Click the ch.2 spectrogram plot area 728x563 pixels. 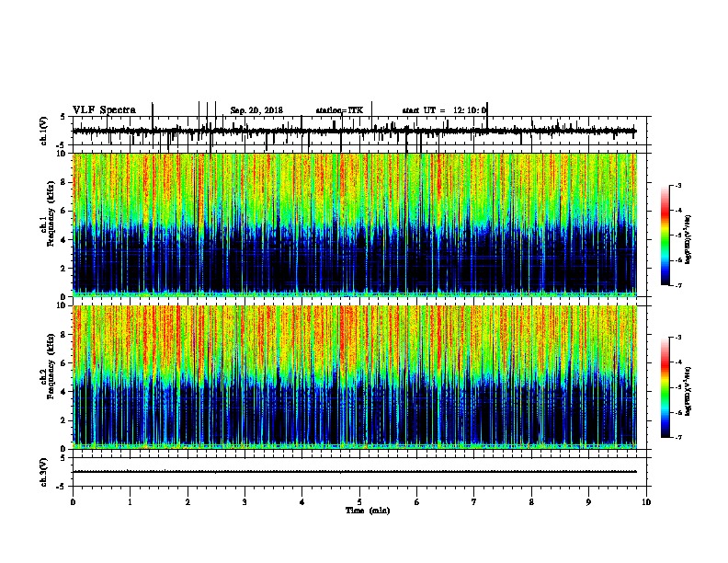pos(355,377)
